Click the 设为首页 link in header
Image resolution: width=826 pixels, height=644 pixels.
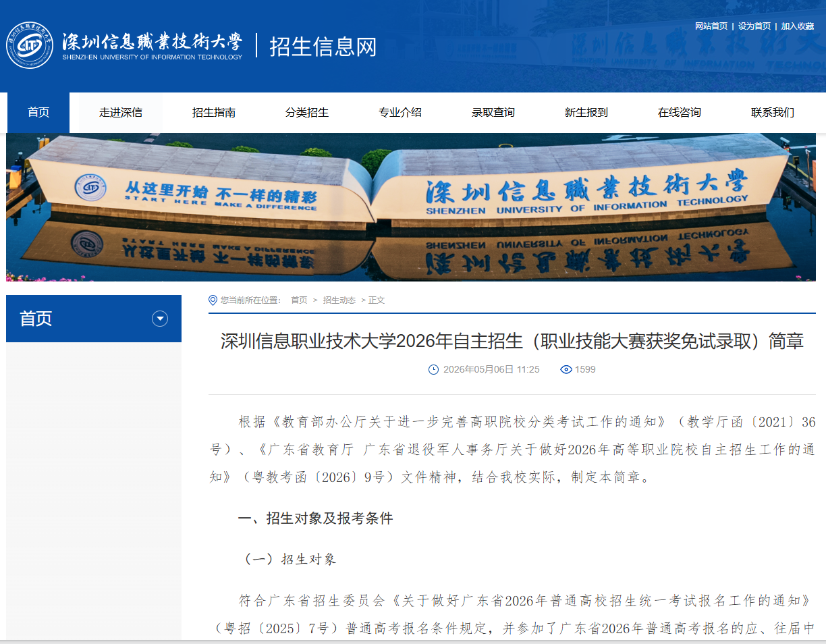(x=754, y=26)
